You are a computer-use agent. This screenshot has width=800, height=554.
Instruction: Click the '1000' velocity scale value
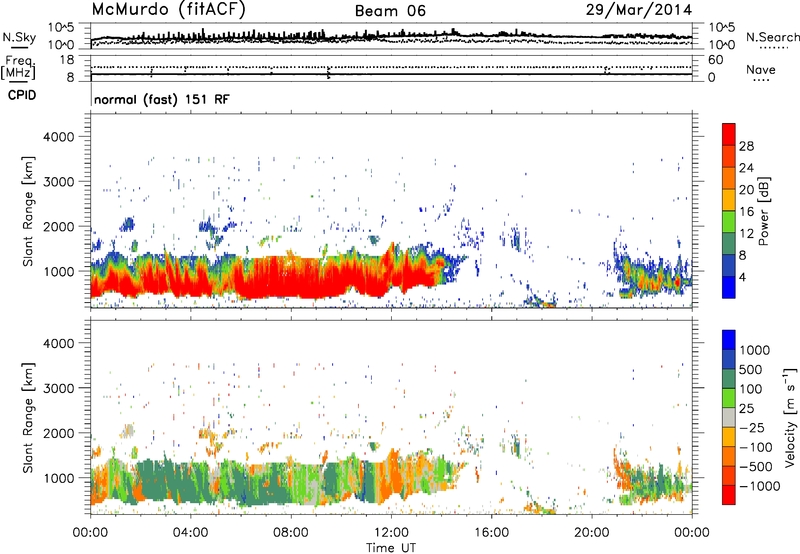point(754,350)
